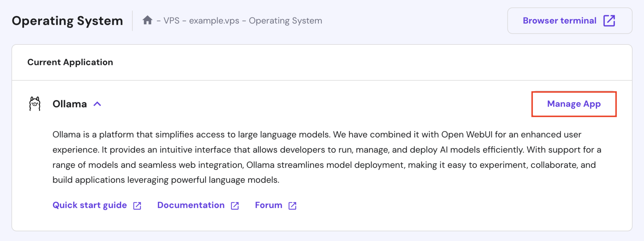Click the external-link icon beside Quick start guide

[x=137, y=206]
